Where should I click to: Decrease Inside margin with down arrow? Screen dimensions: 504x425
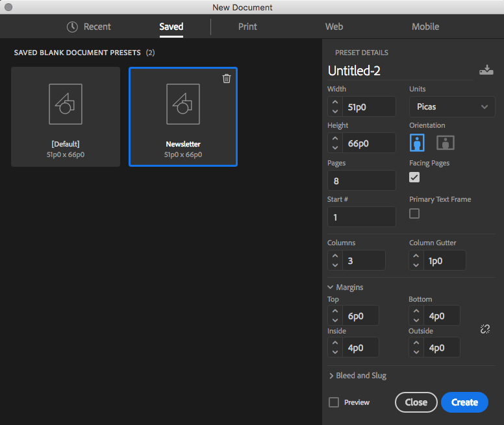tap(335, 352)
